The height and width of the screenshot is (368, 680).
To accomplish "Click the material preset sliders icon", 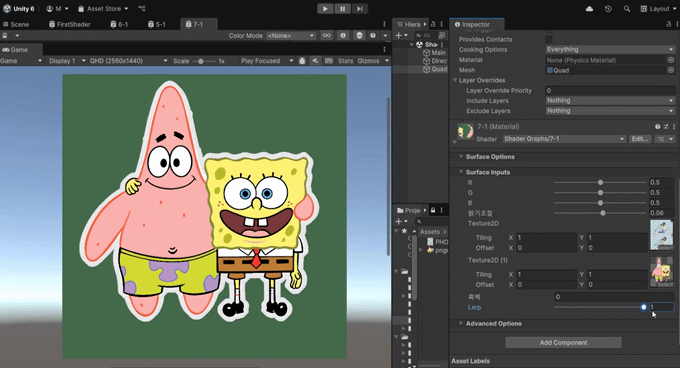I will (x=666, y=127).
